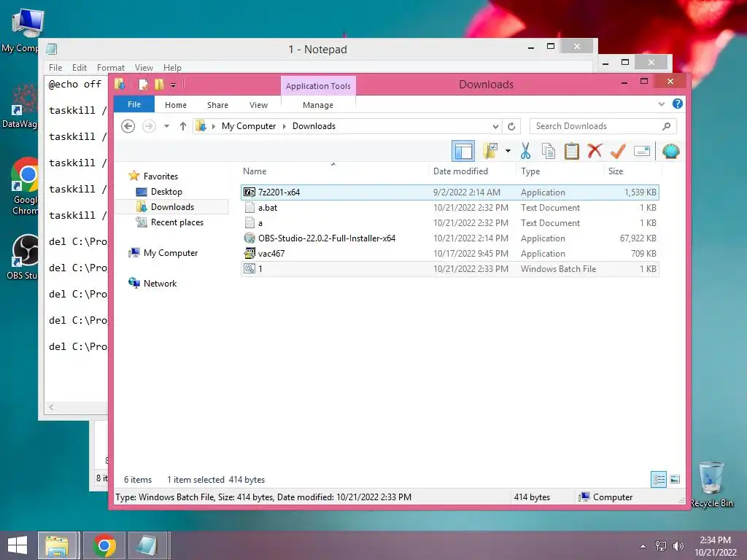747x560 pixels.
Task: Sort by the Date modified column header
Action: [x=461, y=171]
